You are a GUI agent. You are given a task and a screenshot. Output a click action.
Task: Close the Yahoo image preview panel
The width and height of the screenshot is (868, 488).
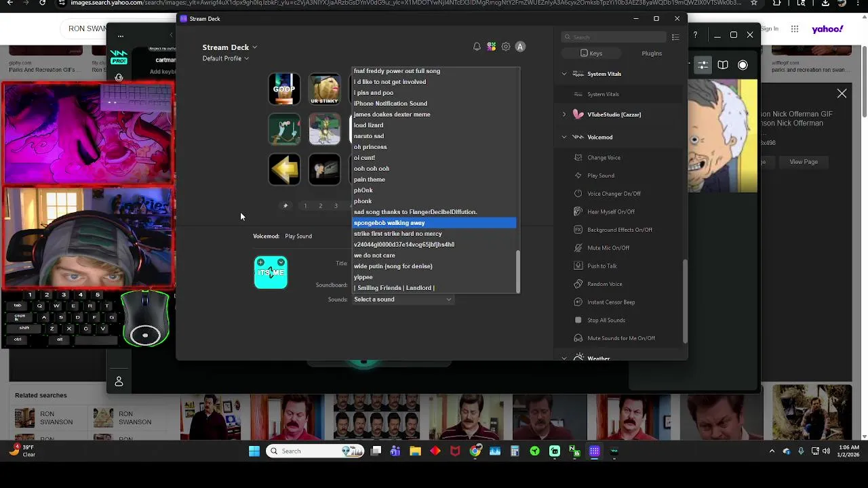tap(842, 94)
